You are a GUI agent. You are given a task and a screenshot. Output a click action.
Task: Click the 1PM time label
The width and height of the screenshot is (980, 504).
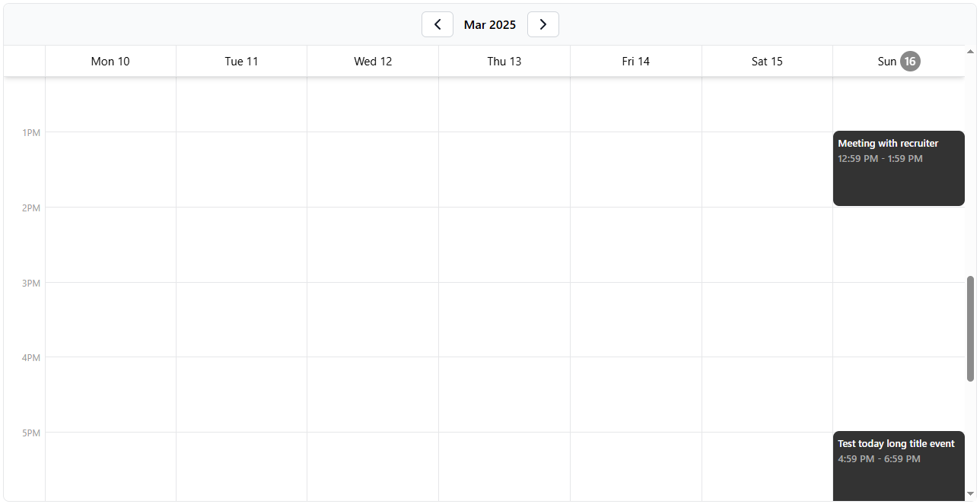click(x=31, y=132)
